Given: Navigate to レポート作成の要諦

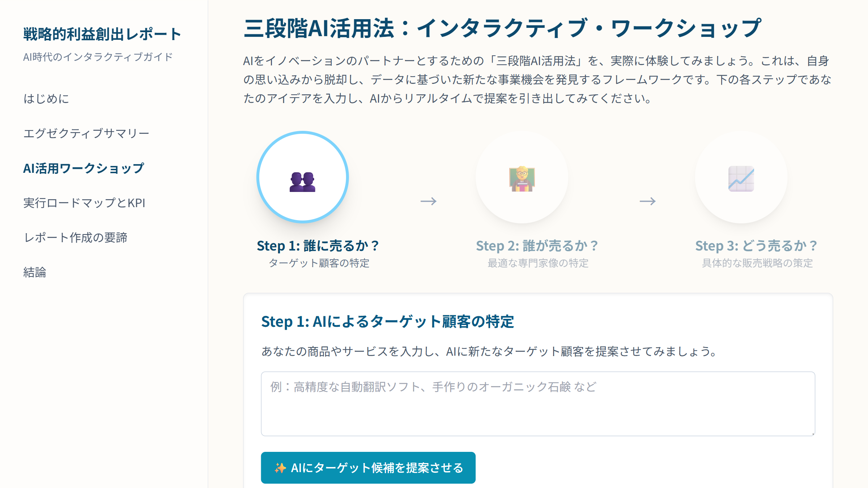Looking at the screenshot, I should point(75,237).
